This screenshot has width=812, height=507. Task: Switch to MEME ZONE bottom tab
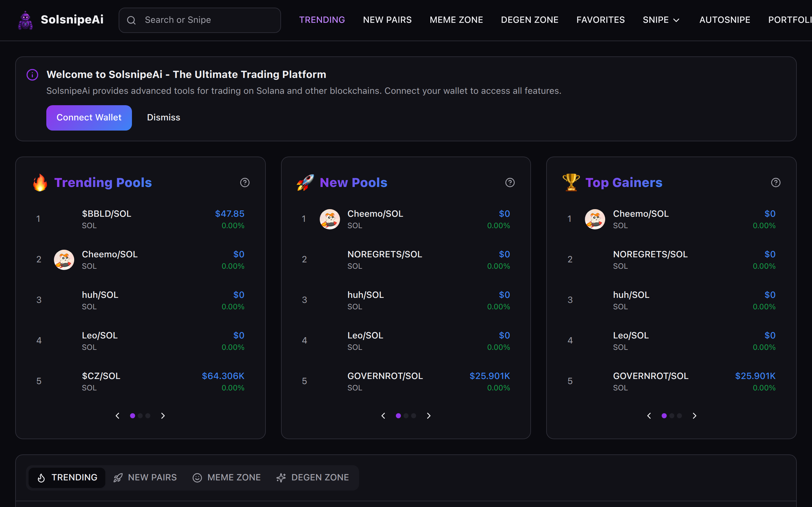click(x=227, y=478)
